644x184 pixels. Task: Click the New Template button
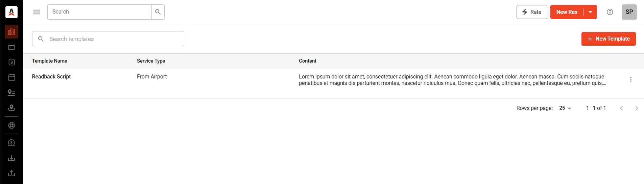609,39
